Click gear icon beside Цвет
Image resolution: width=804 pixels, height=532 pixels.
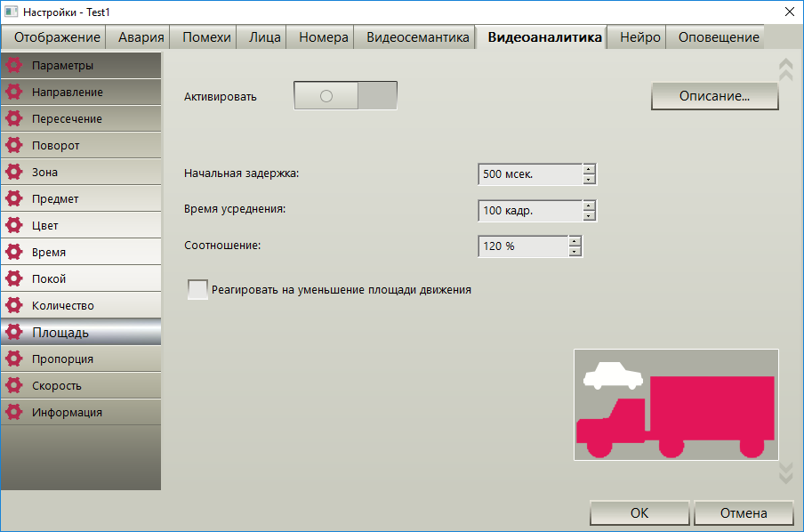coord(14,225)
